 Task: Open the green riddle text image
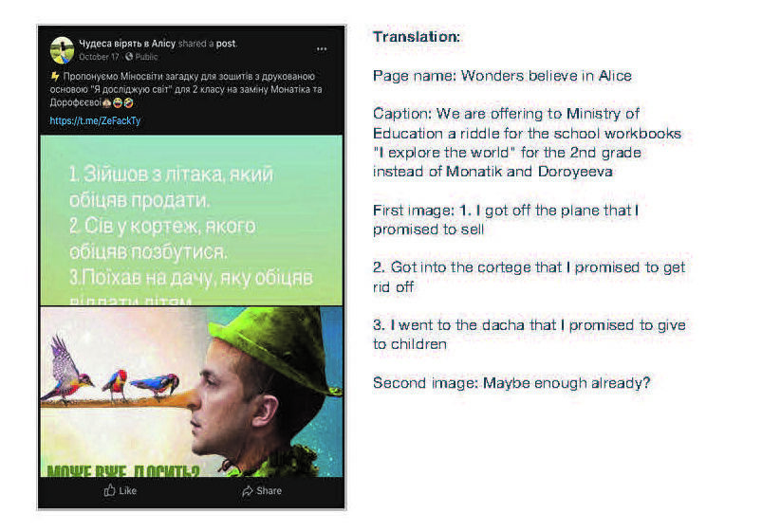pos(191,220)
